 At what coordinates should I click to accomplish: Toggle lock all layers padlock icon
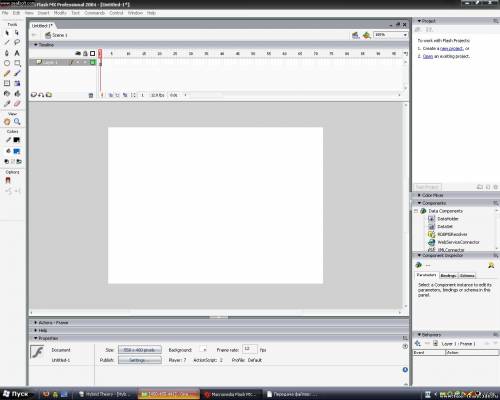pyautogui.click(x=85, y=53)
